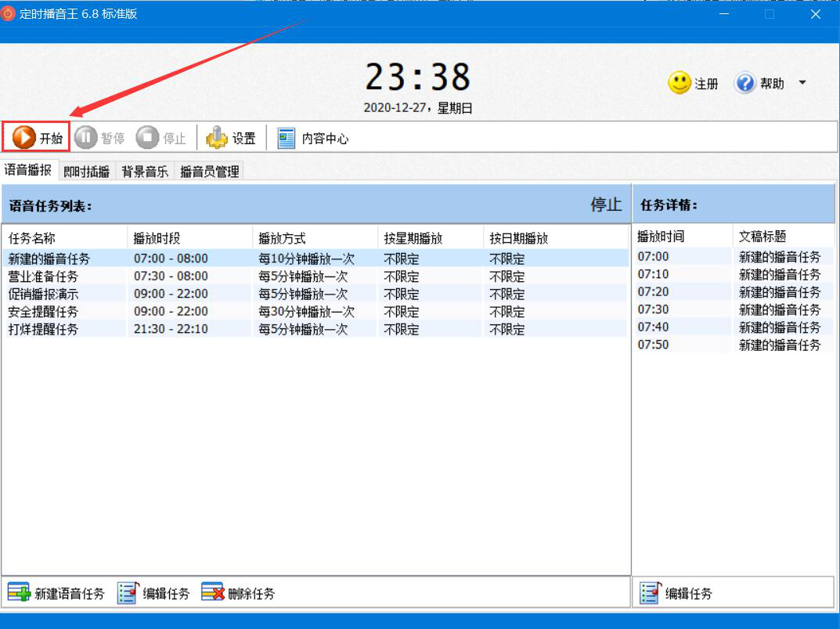The height and width of the screenshot is (629, 840).
Task: Select the 07:00 entry in task details
Action: (x=734, y=257)
